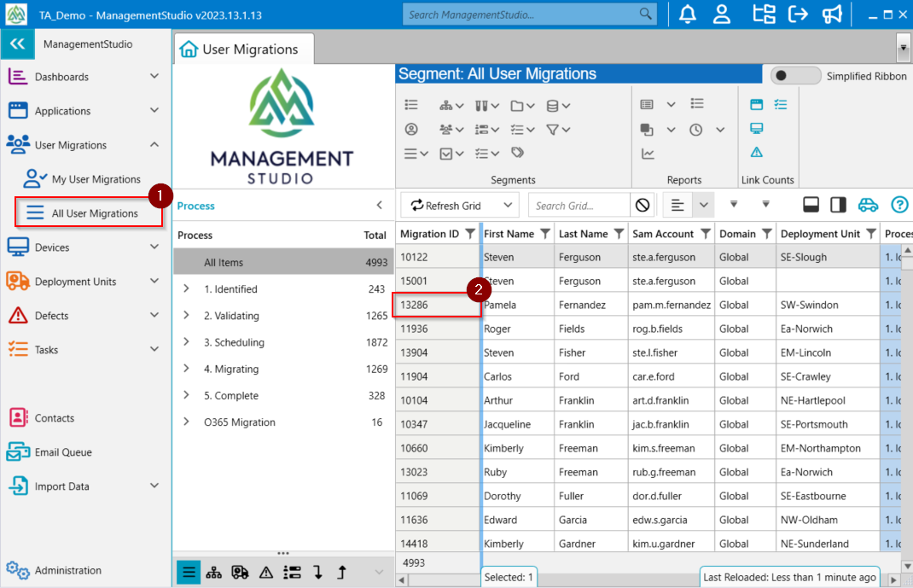
Task: Click the tag icon in the Segments ribbon
Action: (x=517, y=153)
